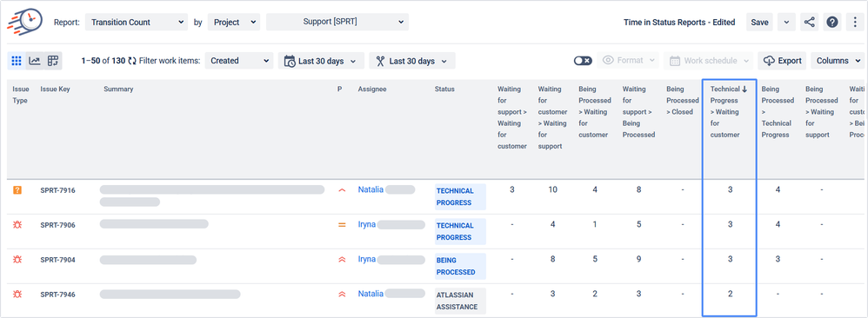Click the question issue type icon for SPRT-7916
Image resolution: width=868 pixels, height=318 pixels.
[x=17, y=190]
